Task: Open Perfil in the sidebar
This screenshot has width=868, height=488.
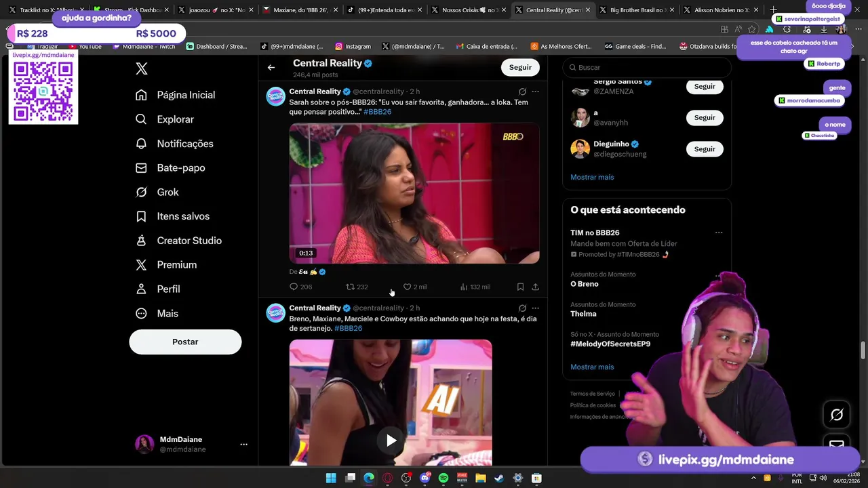Action: click(158, 289)
